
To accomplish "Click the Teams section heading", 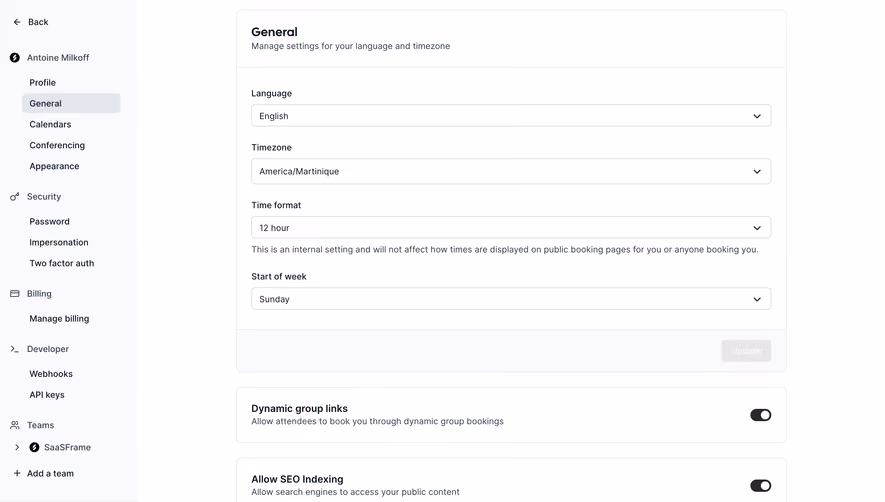I will [41, 425].
